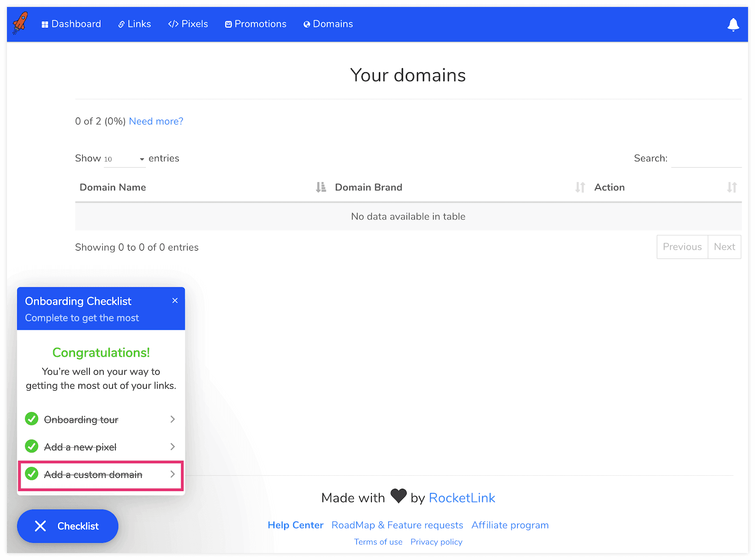Click green checkmark beside Add a custom domain
Screen dimensions: 755x560
pos(31,474)
